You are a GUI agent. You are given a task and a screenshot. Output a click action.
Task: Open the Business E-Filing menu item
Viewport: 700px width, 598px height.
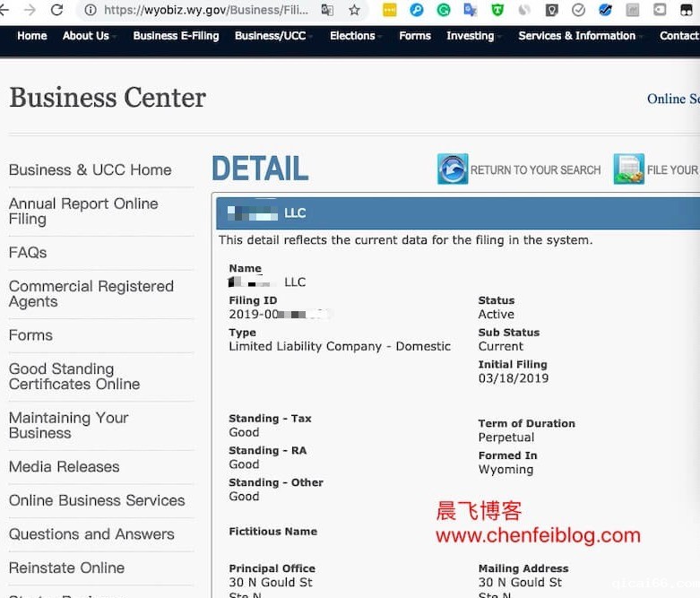click(x=177, y=36)
